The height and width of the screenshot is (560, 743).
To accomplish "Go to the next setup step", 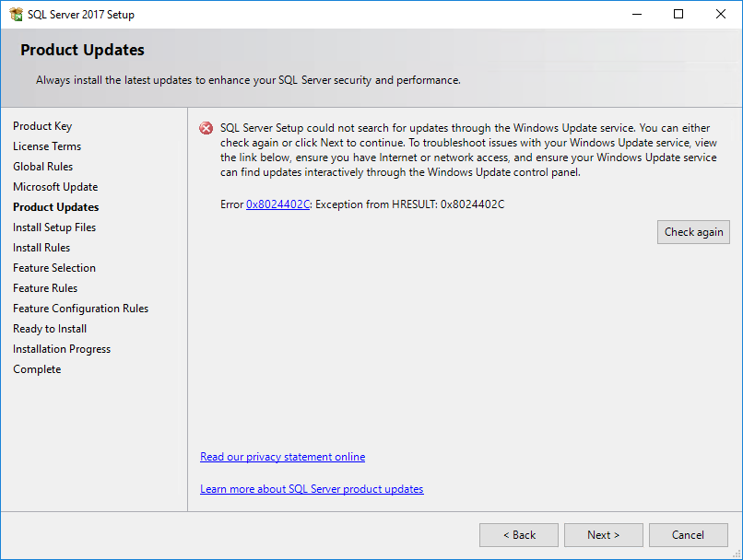I will tap(603, 535).
